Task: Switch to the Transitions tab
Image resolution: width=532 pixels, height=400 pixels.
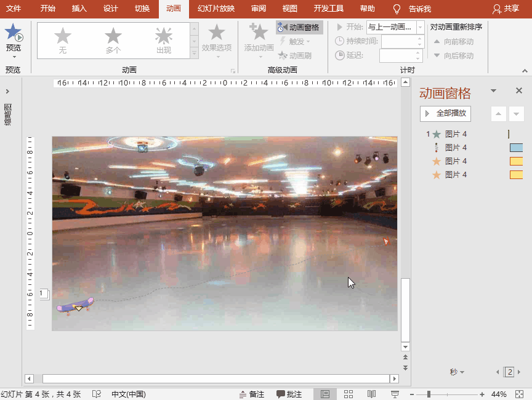Action: (x=142, y=9)
